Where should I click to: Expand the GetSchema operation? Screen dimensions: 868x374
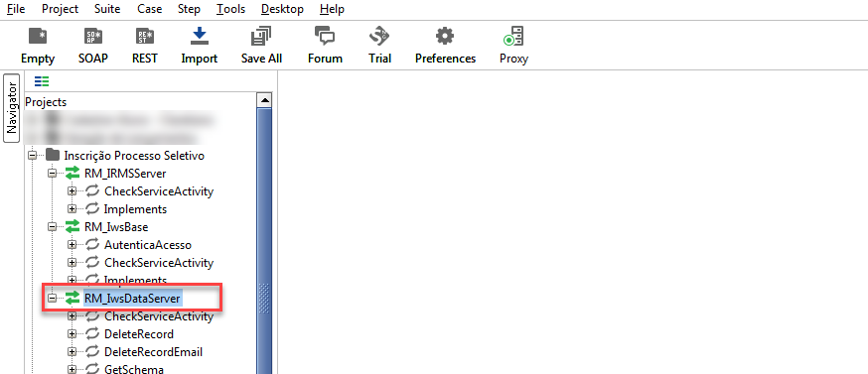pos(72,369)
